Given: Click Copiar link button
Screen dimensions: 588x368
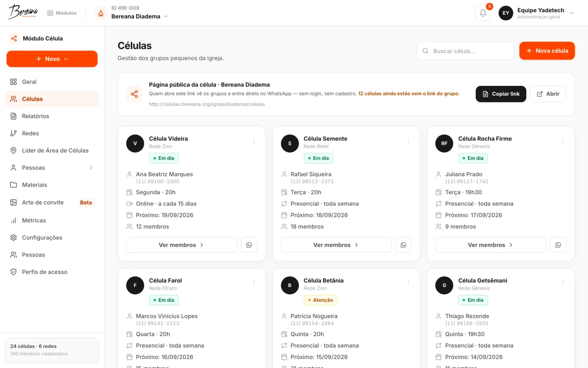Looking at the screenshot, I should (501, 94).
